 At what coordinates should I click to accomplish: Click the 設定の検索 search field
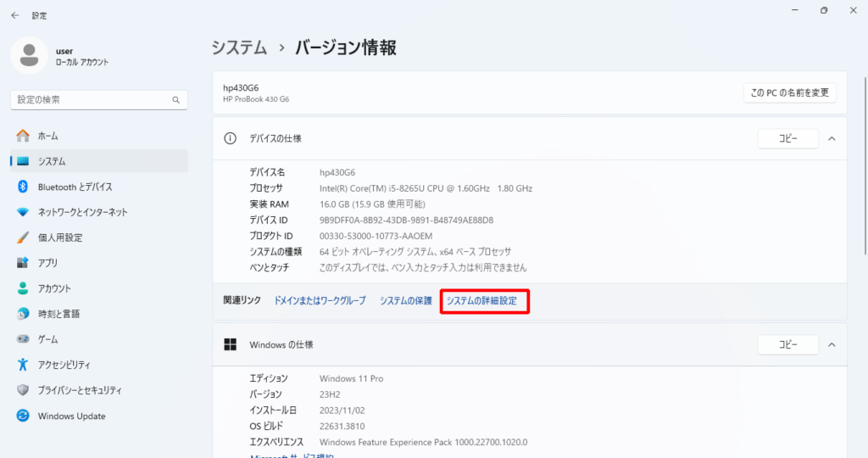coord(99,100)
